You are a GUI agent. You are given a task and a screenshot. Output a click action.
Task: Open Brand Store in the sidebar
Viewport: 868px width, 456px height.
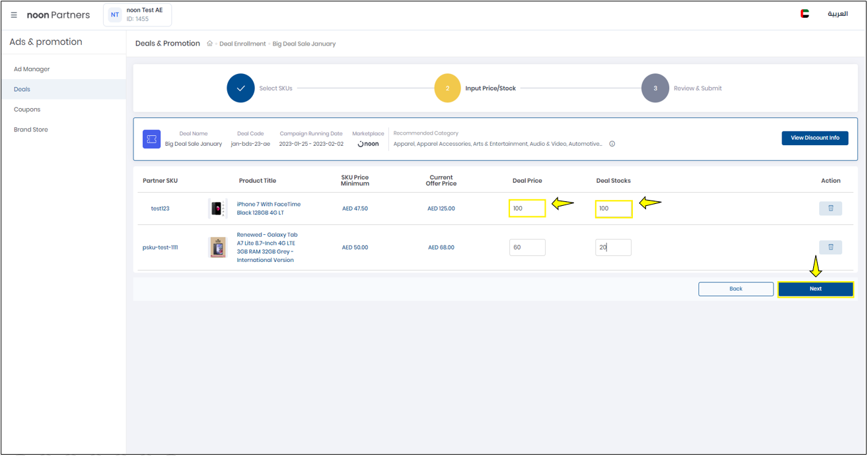(31, 130)
